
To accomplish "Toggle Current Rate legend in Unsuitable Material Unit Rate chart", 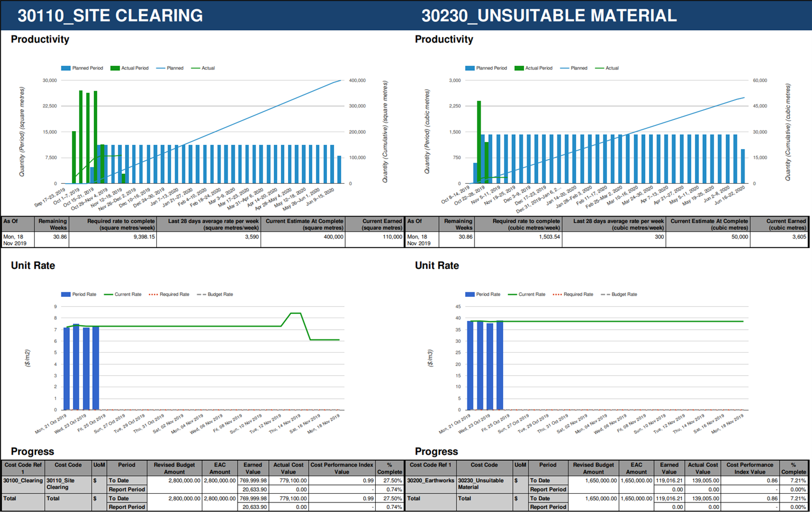I will (527, 295).
